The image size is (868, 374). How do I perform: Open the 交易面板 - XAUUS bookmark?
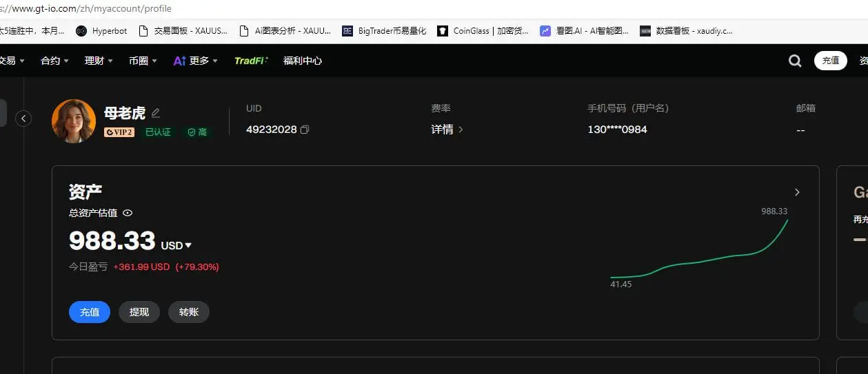tap(183, 31)
